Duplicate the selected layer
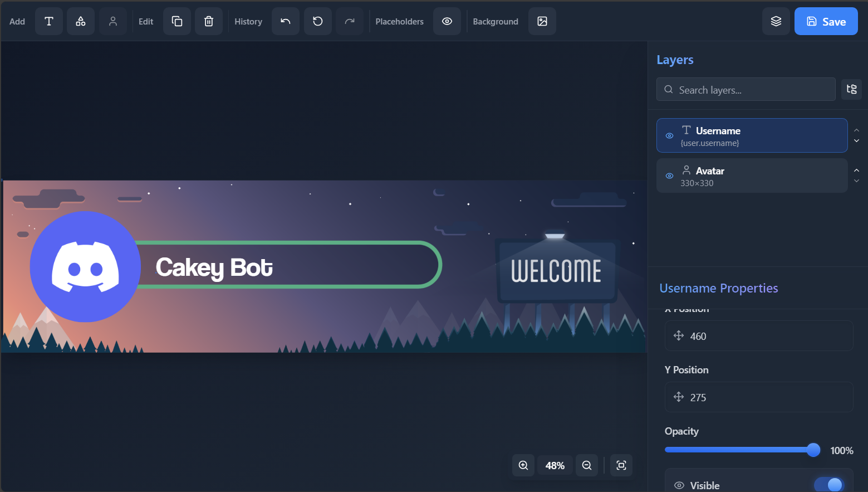Image resolution: width=868 pixels, height=492 pixels. [177, 21]
